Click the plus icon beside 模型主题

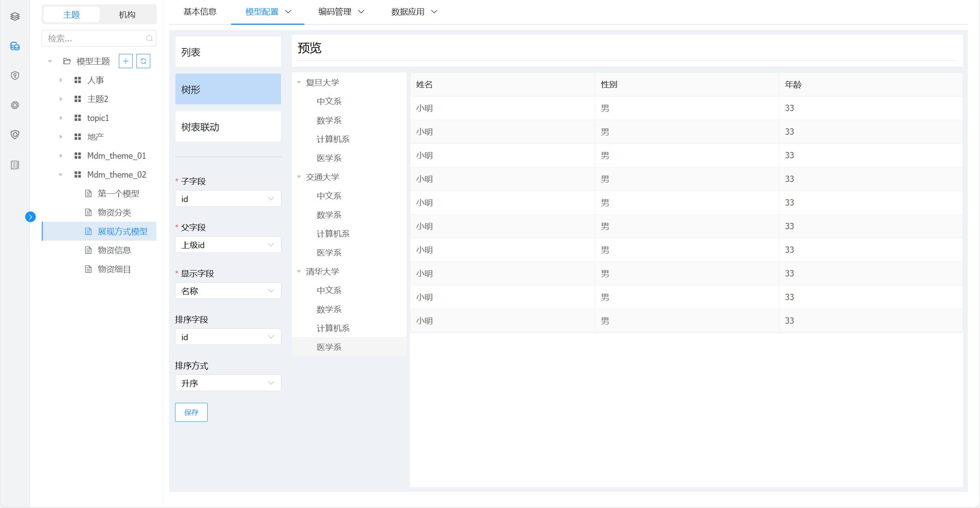(125, 61)
